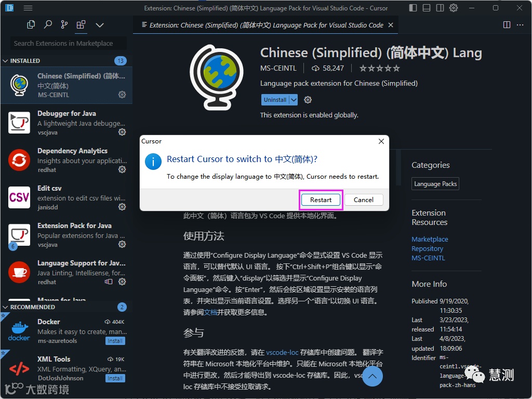Open manage gear for Extension Pack for Java
The image size is (532, 399).
coord(122,244)
